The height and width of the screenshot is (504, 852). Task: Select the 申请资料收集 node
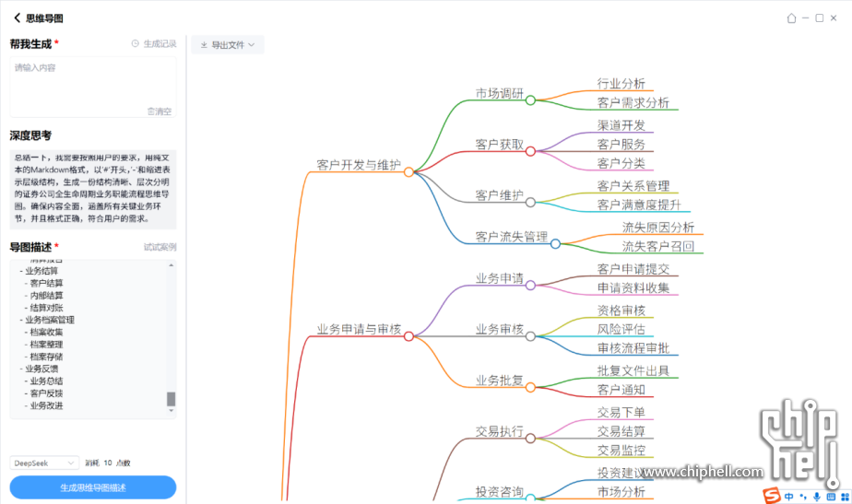(633, 287)
